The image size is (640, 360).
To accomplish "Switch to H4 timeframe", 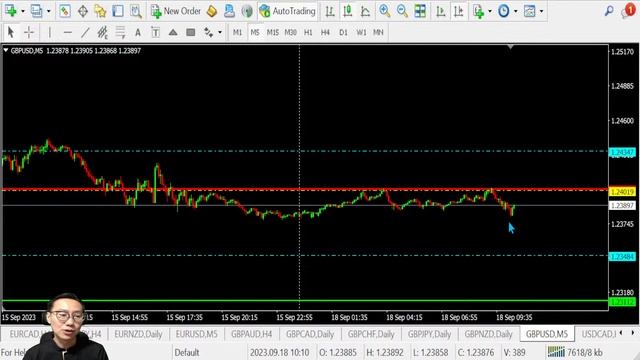I will [x=325, y=32].
